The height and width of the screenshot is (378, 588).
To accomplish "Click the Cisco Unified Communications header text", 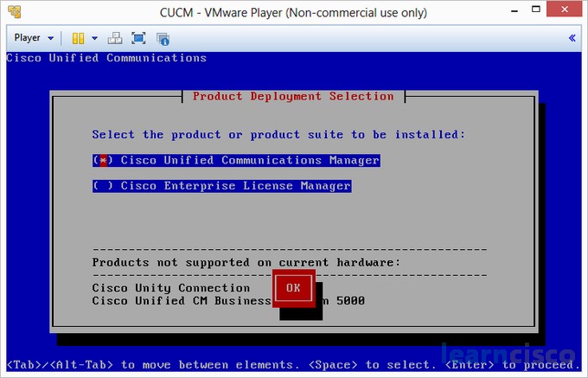I will pos(106,58).
